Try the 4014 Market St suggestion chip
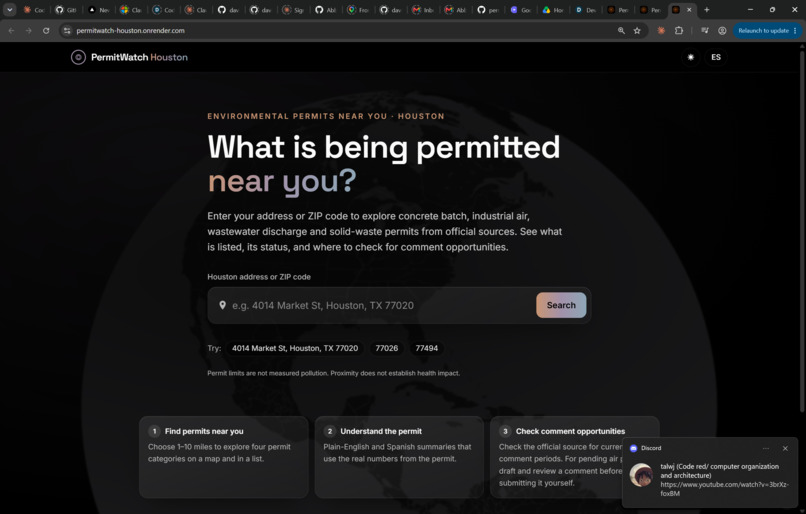 click(295, 348)
